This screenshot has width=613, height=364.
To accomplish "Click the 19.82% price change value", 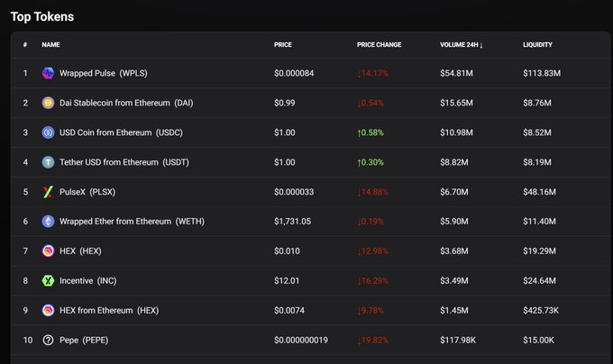I will 372,341.
